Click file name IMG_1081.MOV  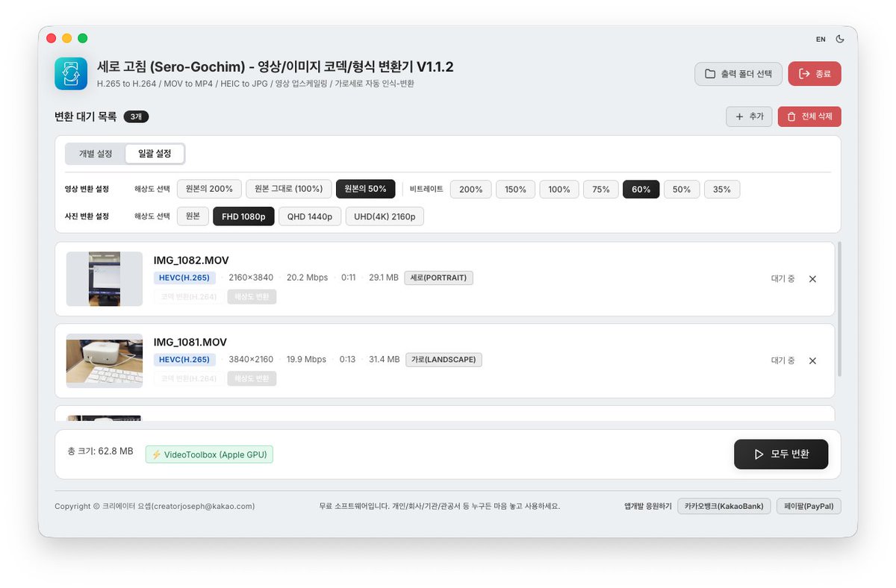(x=190, y=343)
